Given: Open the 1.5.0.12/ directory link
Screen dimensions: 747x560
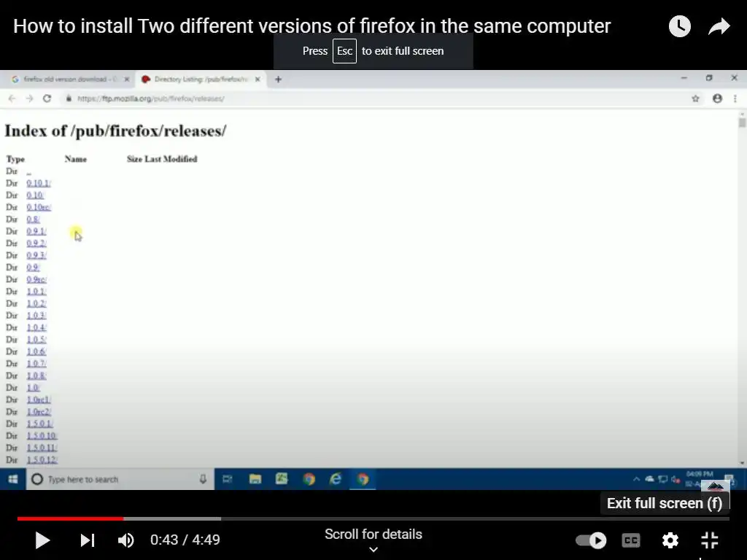Looking at the screenshot, I should 42,459.
